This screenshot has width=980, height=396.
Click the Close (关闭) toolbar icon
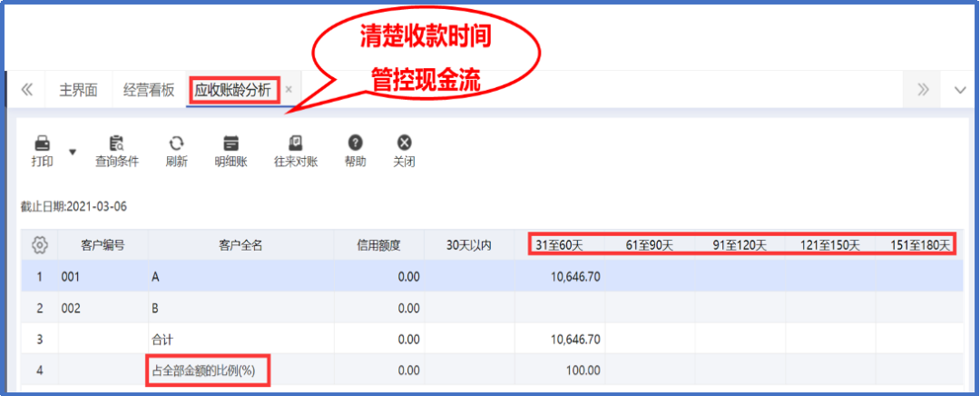coord(405,144)
